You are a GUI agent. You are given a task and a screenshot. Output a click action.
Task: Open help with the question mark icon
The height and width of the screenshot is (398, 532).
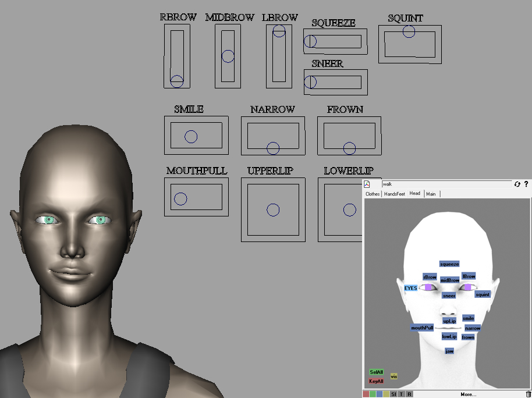click(x=526, y=184)
